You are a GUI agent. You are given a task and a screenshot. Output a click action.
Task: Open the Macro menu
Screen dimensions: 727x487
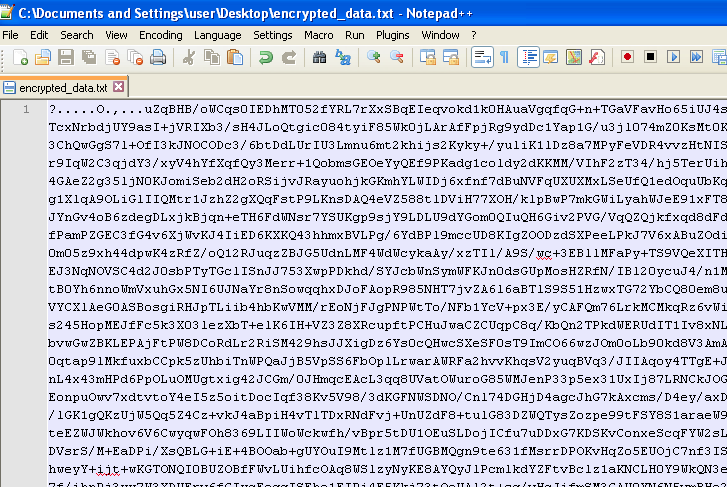click(319, 35)
